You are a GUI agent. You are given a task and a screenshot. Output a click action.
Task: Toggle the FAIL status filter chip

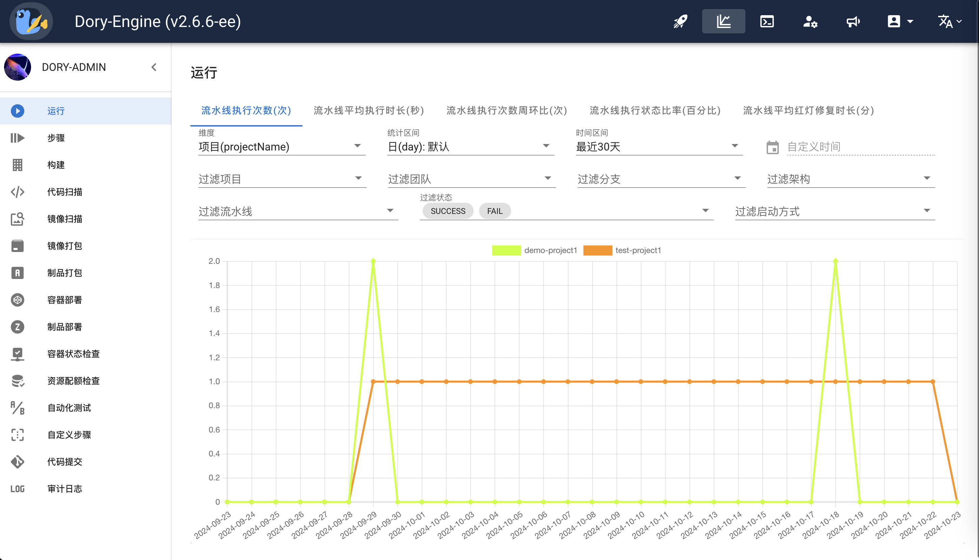[x=495, y=211]
